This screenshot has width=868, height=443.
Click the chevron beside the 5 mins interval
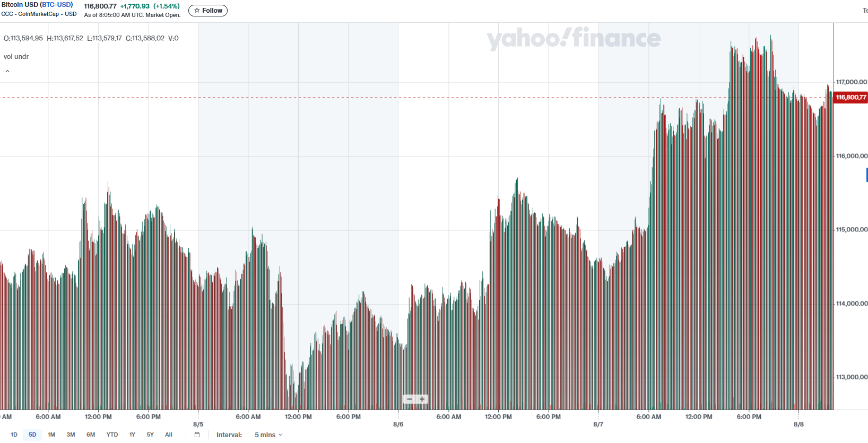pos(280,435)
